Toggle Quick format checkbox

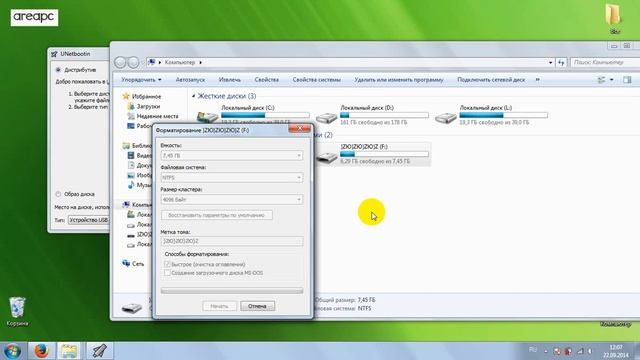(167, 264)
